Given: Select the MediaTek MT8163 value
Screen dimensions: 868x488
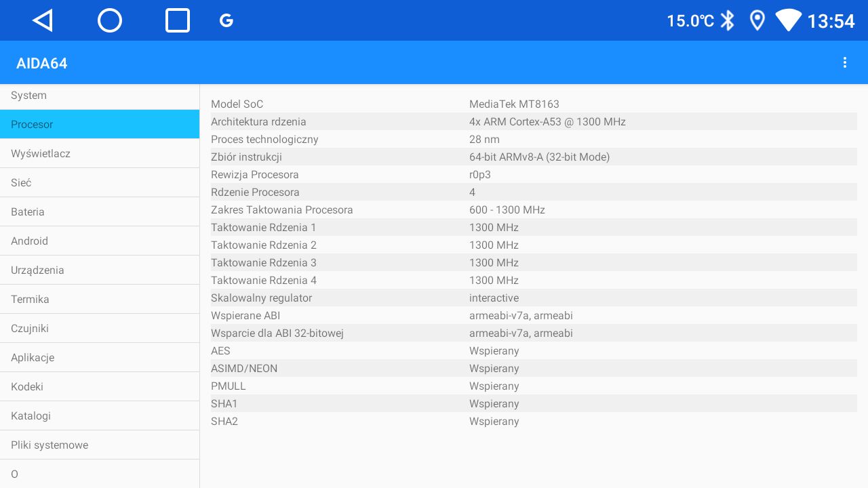Looking at the screenshot, I should pyautogui.click(x=514, y=104).
